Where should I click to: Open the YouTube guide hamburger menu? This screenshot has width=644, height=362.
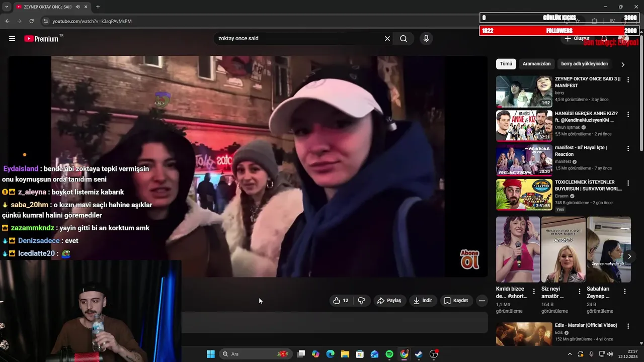coord(12,39)
